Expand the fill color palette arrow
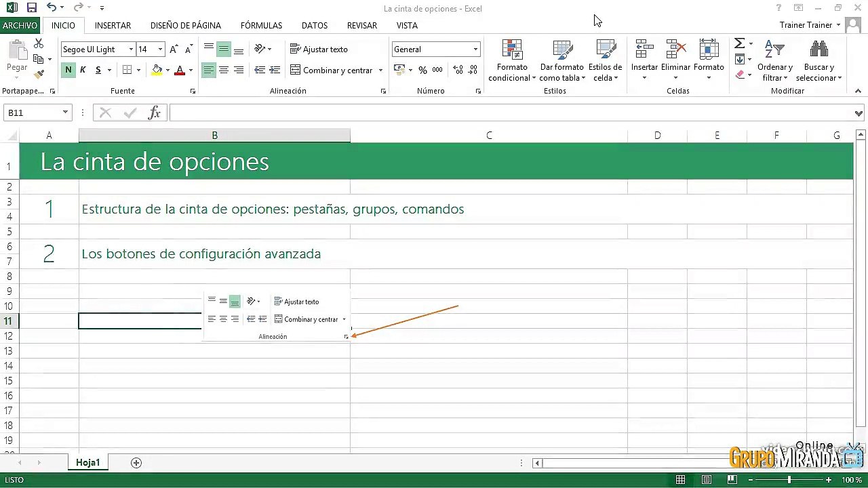Image resolution: width=868 pixels, height=488 pixels. coord(169,70)
